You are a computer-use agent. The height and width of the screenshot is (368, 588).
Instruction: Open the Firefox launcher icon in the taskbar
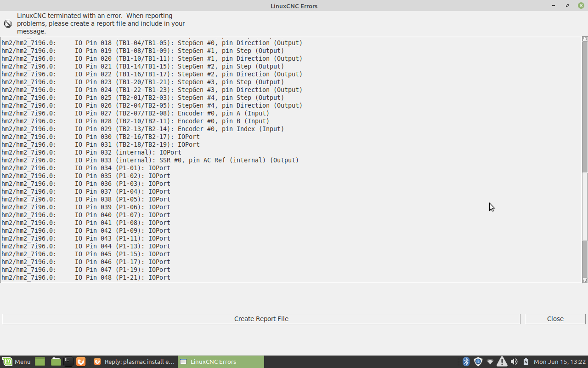click(80, 362)
